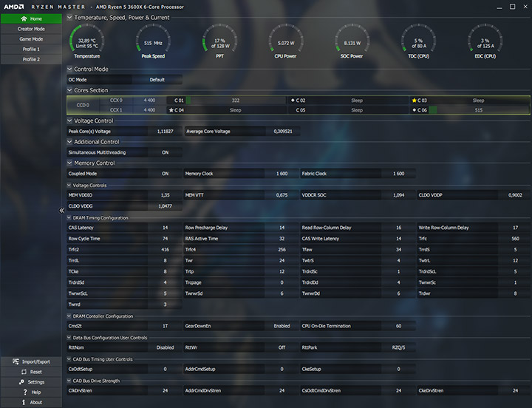532x408 pixels.
Task: Open Help with the question mark icon
Action: pyautogui.click(x=25, y=392)
